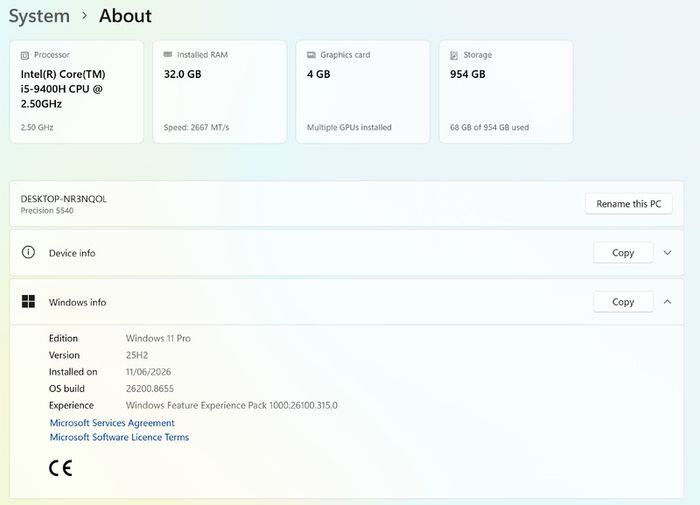Click the Graphics card icon
Viewport: 700px width, 505px height.
pyautogui.click(x=311, y=55)
